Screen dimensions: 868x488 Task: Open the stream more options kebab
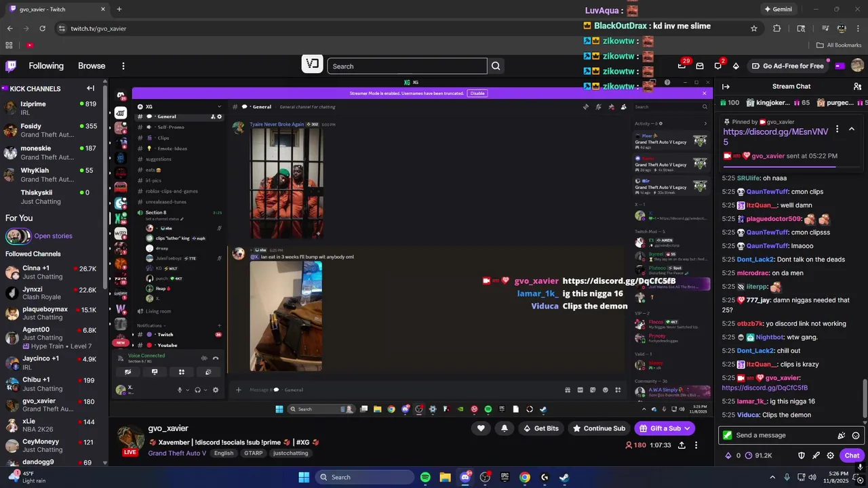click(696, 445)
